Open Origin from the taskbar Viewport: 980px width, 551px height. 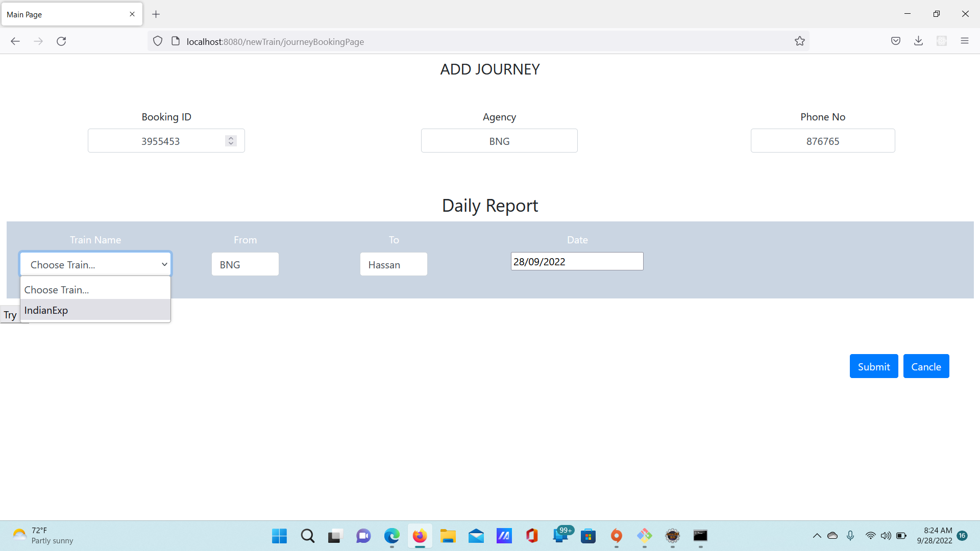617,536
